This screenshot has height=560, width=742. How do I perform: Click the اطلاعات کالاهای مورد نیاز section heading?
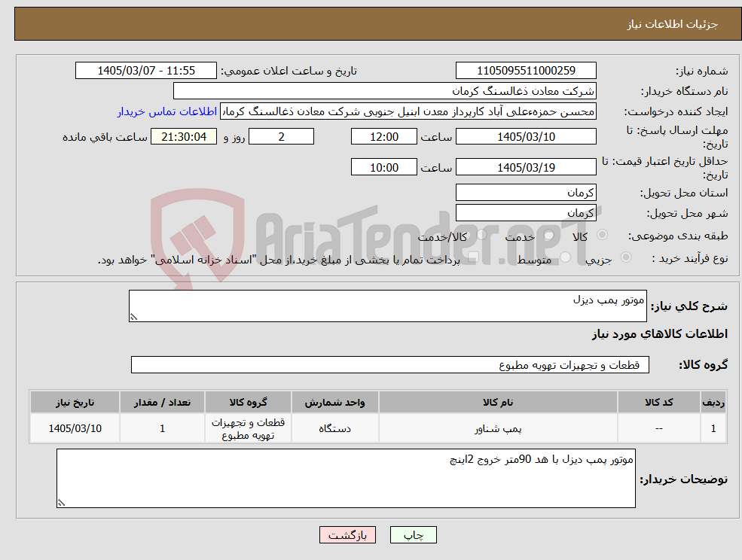(660, 334)
